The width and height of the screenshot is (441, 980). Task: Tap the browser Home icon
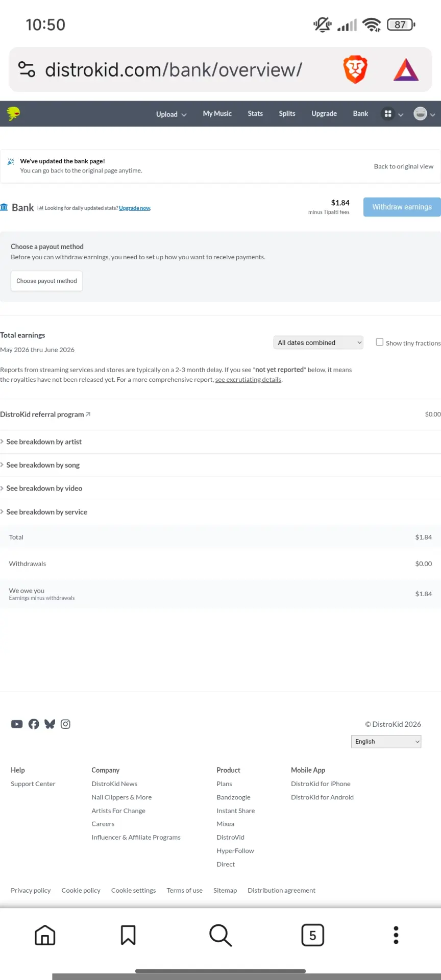coord(45,935)
